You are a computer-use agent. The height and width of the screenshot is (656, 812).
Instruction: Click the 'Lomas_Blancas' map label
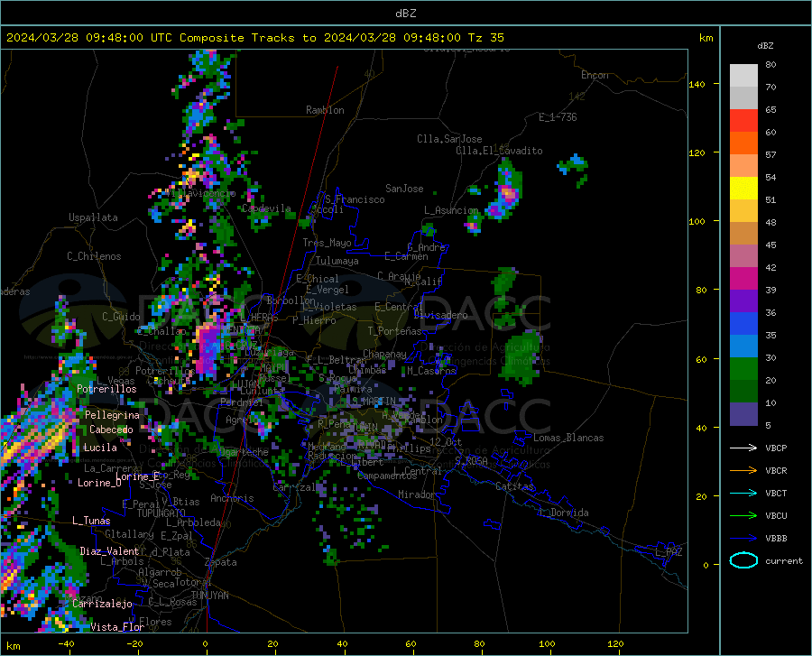tap(568, 438)
